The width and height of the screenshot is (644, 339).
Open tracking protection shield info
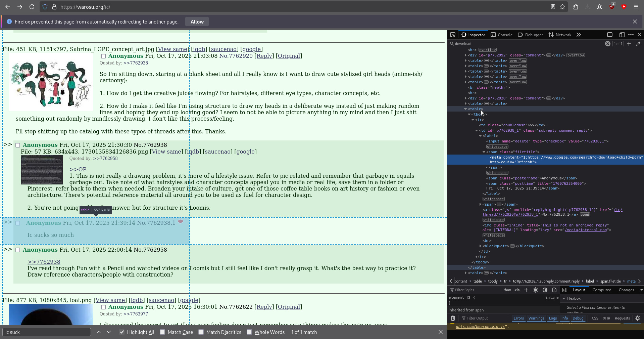coord(45,7)
